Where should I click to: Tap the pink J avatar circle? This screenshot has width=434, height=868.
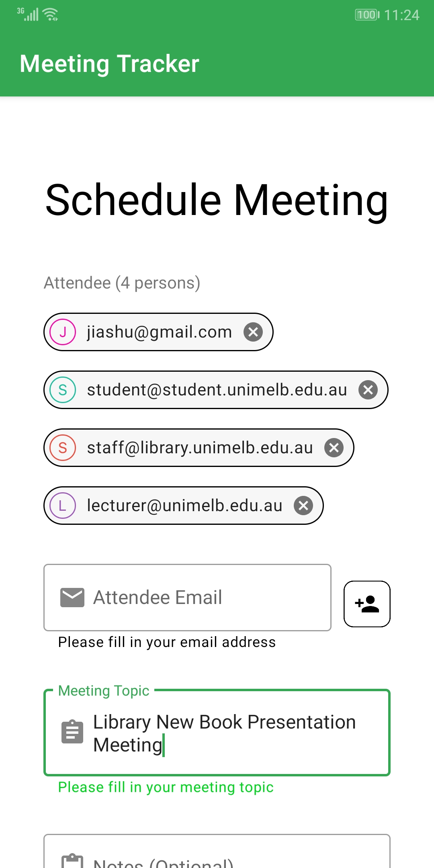(x=63, y=332)
